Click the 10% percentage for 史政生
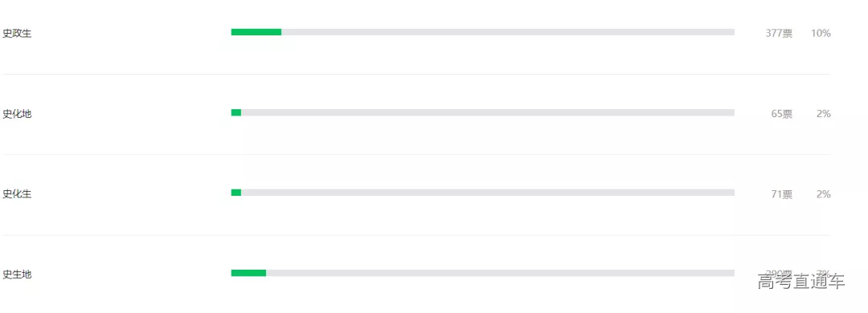This screenshot has height=313, width=868. click(x=821, y=33)
